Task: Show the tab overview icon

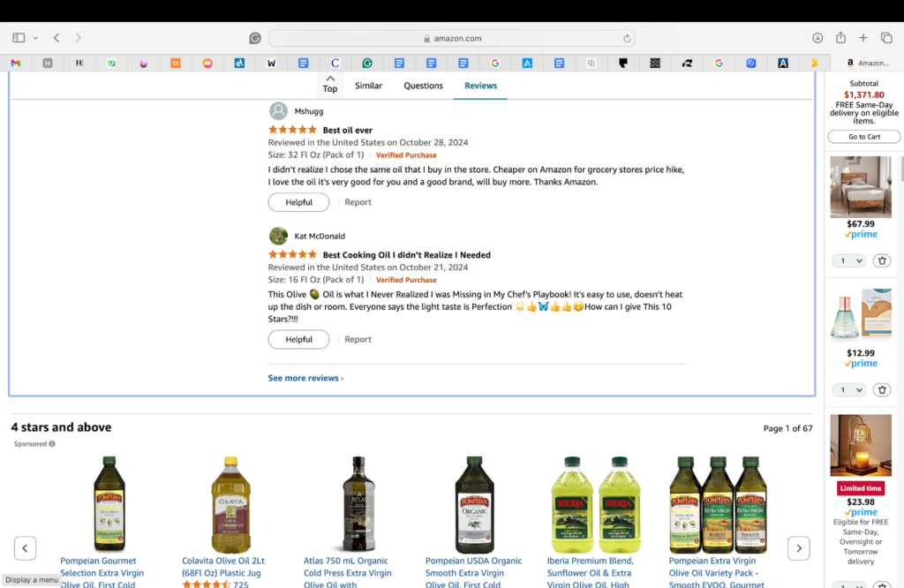Action: point(886,38)
